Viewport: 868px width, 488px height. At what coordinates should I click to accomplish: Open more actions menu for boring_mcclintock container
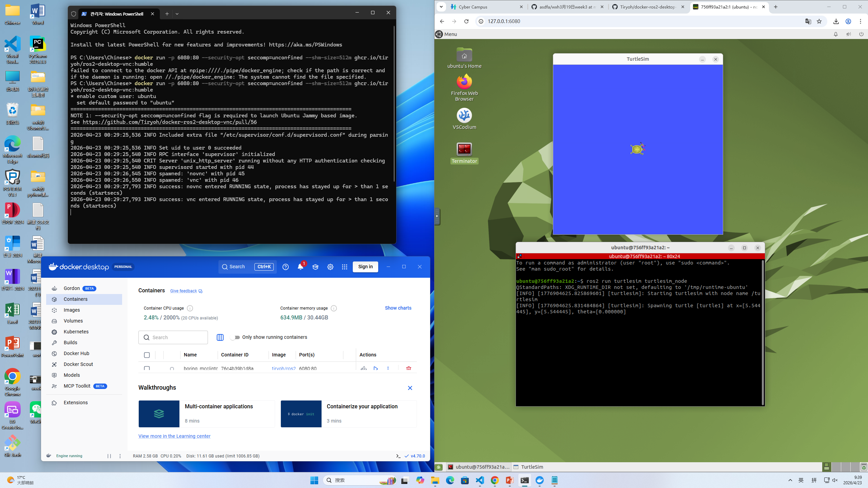point(388,368)
